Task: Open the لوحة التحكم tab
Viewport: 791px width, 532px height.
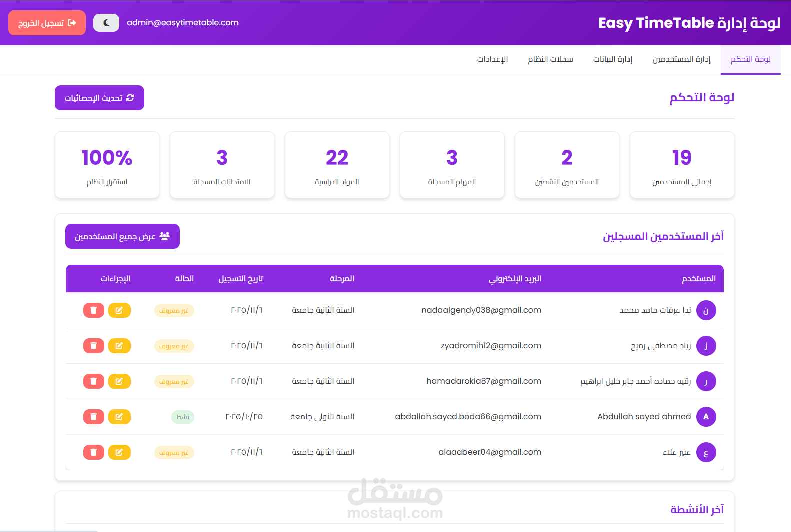Action: (x=750, y=59)
